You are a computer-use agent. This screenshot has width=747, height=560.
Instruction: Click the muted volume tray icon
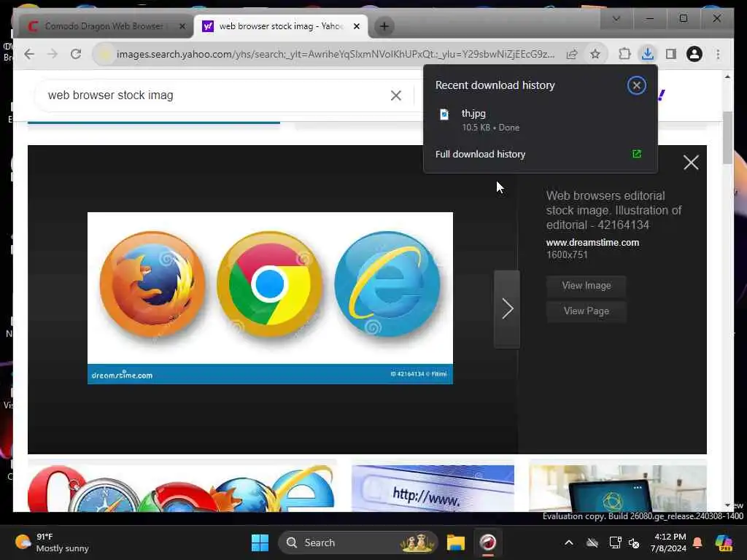(634, 542)
